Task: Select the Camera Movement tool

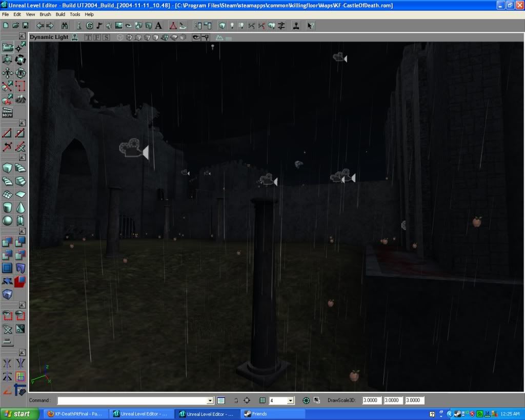Action: [8, 47]
